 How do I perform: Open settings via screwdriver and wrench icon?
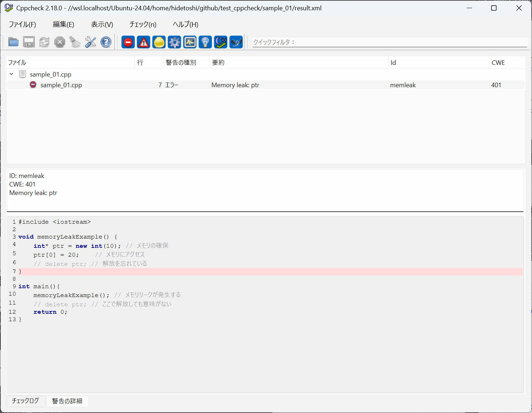click(x=90, y=42)
